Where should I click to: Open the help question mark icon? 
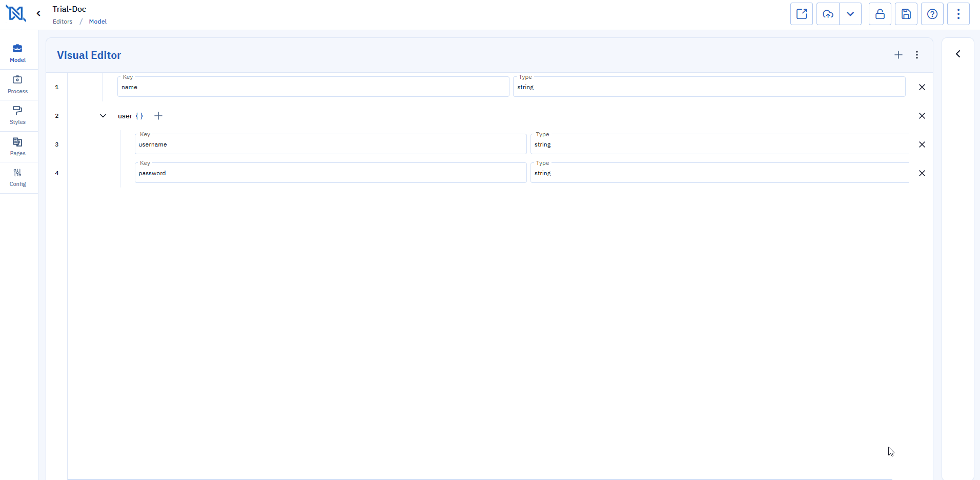pyautogui.click(x=932, y=14)
